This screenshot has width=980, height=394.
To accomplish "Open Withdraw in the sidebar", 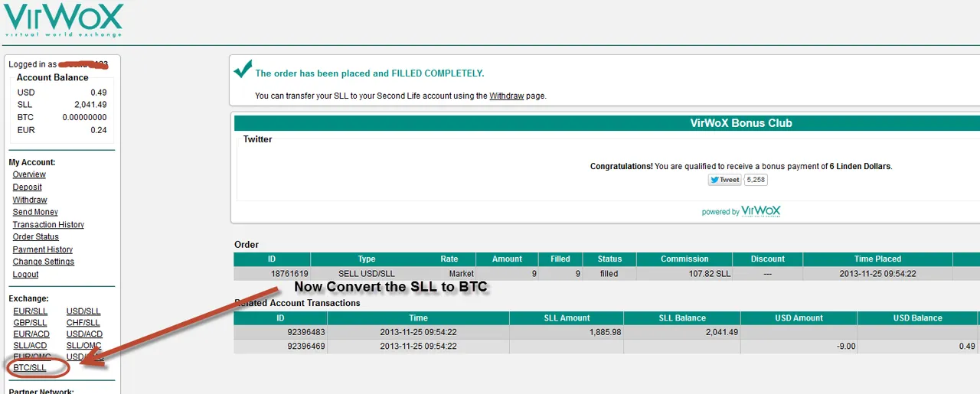I will [30, 200].
